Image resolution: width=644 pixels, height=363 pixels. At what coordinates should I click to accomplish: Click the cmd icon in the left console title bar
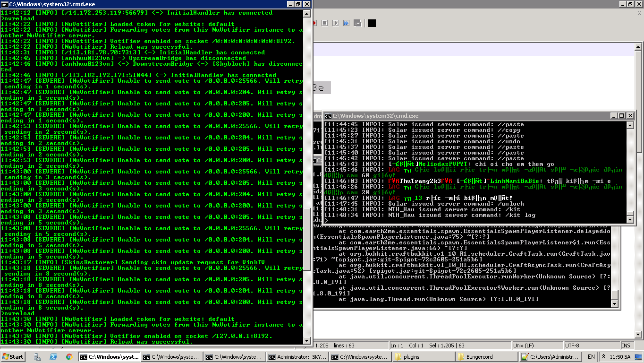[4, 4]
